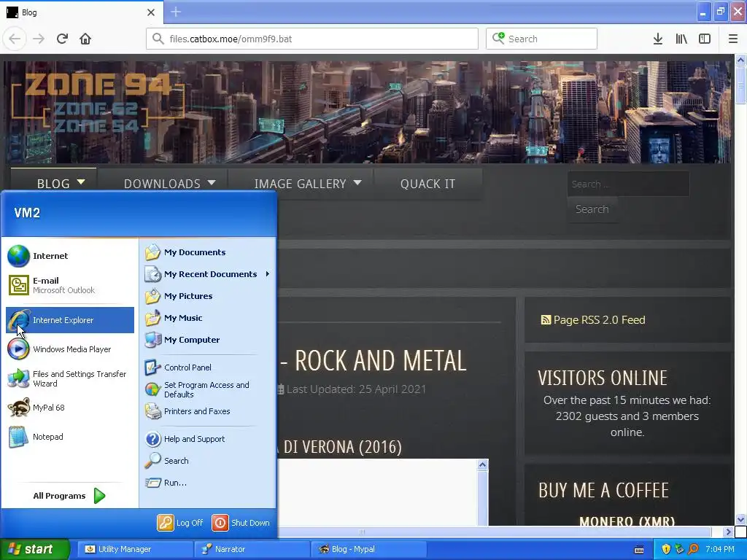Click the website search text field
This screenshot has width=747, height=560.
pos(628,184)
